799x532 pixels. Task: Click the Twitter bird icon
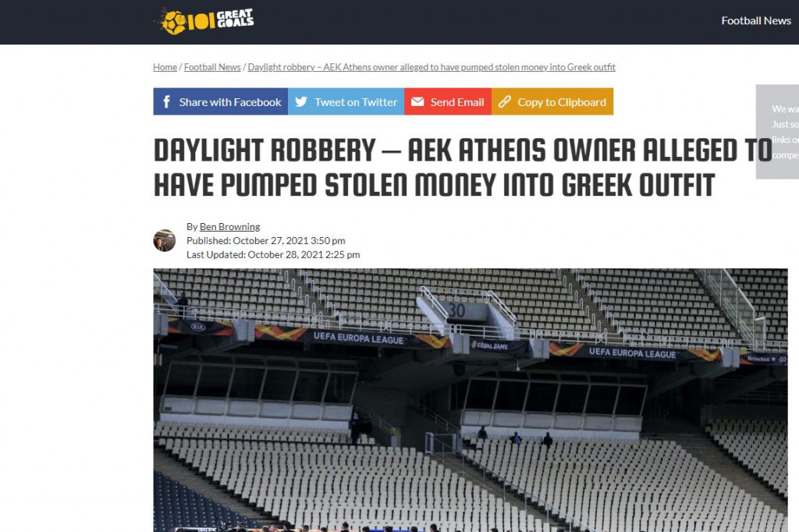tap(301, 101)
